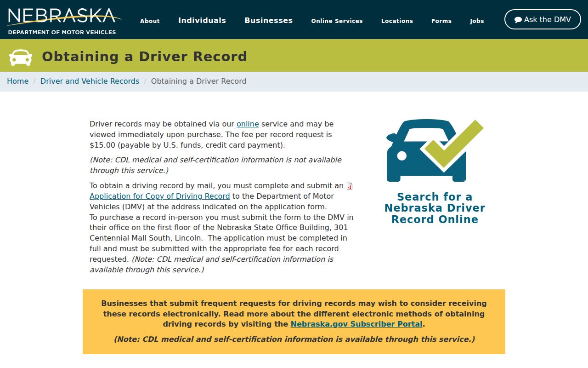588x368 pixels.
Task: Open Driver and Vehicle Records breadcrumb
Action: (x=90, y=81)
